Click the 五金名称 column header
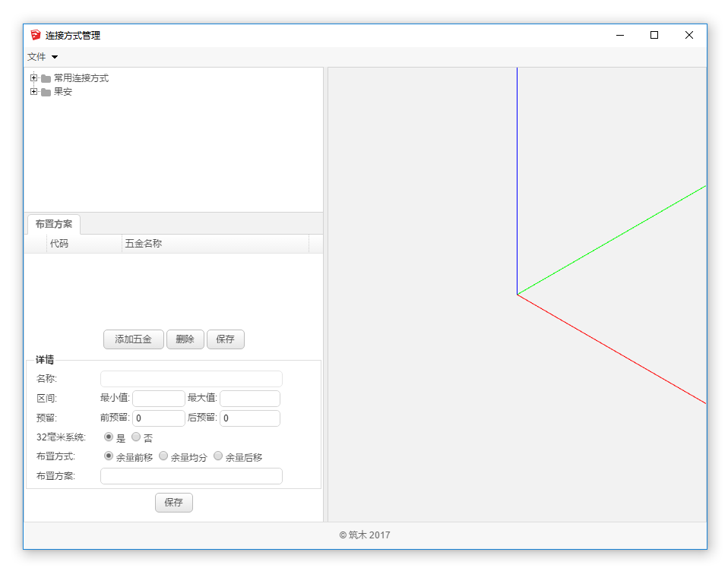This screenshot has height=571, width=728. (x=144, y=244)
